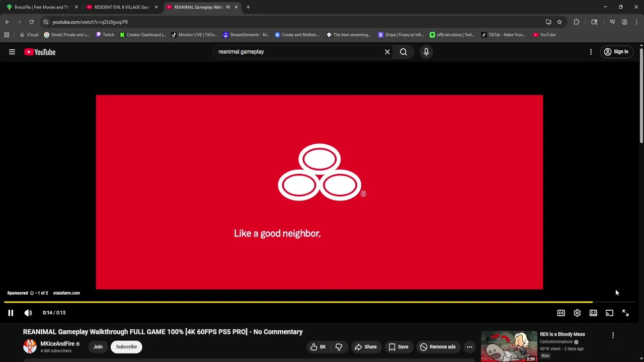The height and width of the screenshot is (362, 644).
Task: Submit search with the magnifier icon
Action: click(404, 52)
